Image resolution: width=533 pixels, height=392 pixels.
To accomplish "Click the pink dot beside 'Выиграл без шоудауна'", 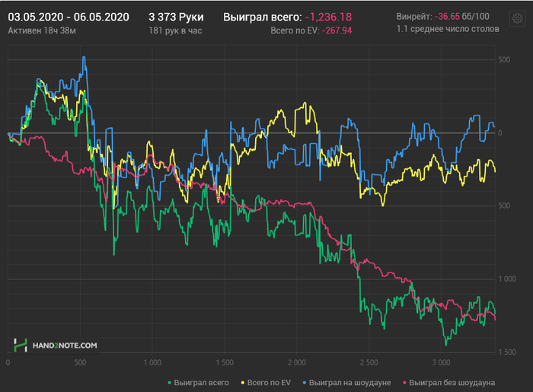I will coord(404,383).
